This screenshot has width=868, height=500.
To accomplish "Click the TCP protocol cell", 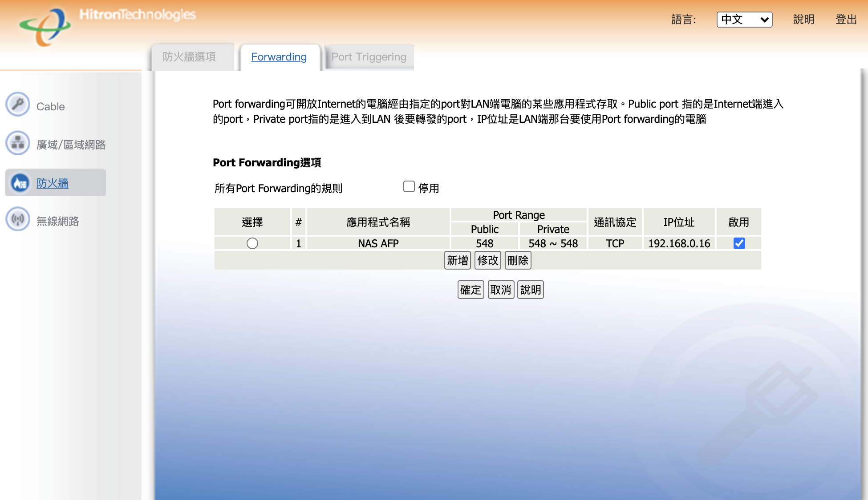I will (x=615, y=243).
